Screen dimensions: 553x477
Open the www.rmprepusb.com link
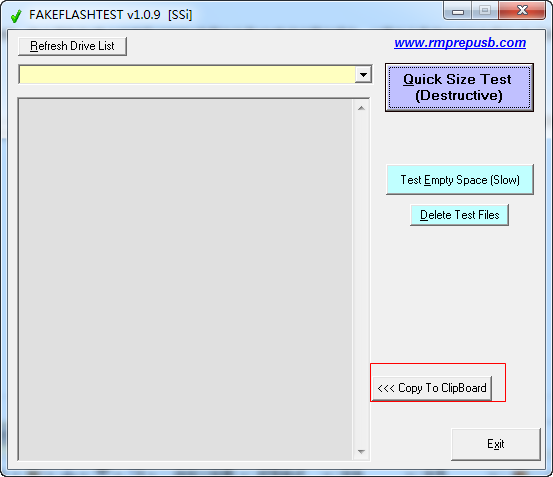click(x=460, y=43)
